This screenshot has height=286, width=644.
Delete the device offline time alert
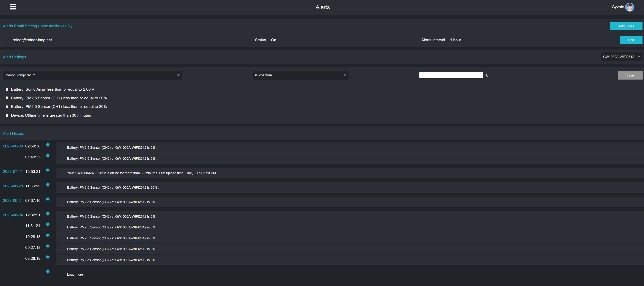click(x=7, y=115)
